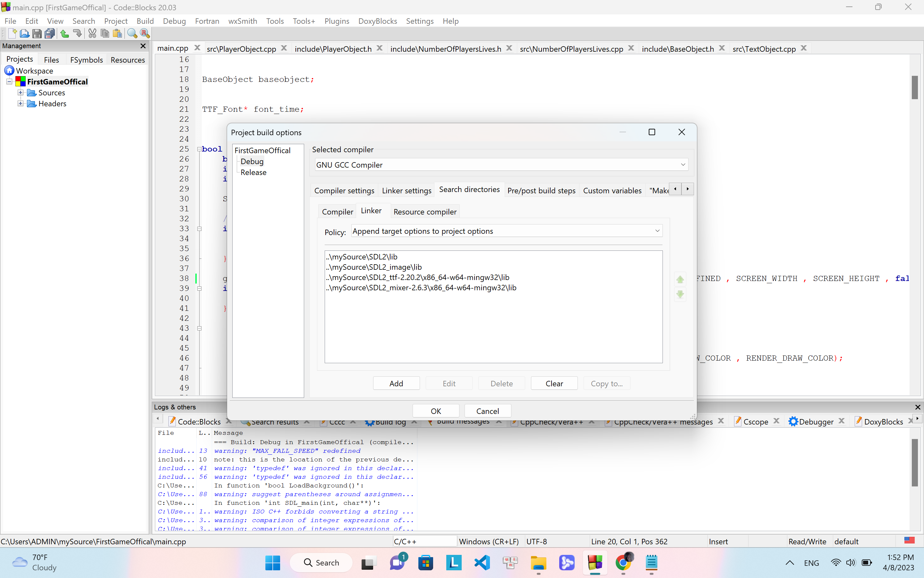The height and width of the screenshot is (578, 924).
Task: Expand the Headers folder
Action: [x=21, y=104]
